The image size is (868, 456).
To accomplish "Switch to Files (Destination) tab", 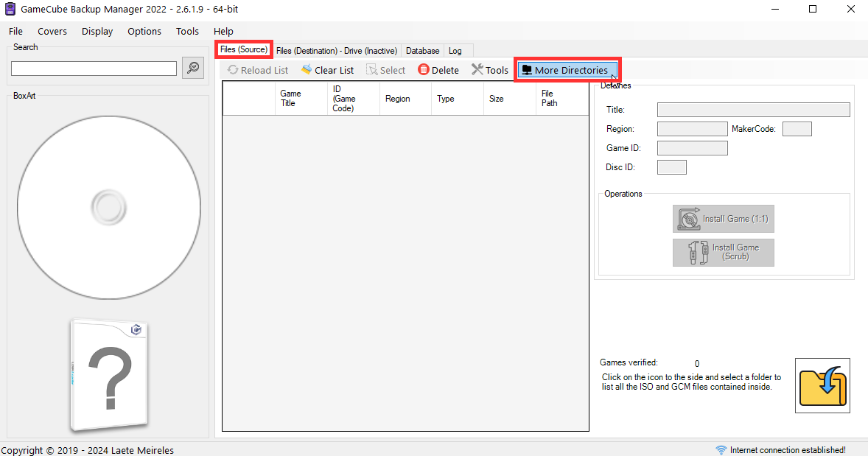I will [336, 51].
